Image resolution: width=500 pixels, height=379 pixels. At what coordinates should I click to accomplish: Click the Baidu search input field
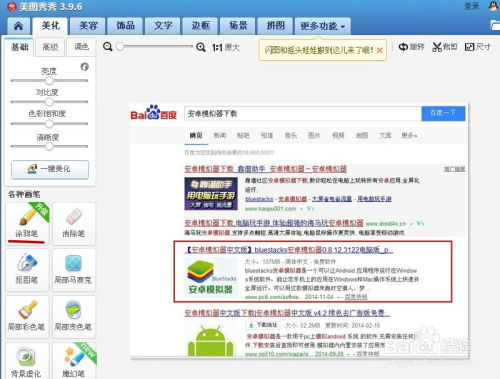click(x=303, y=114)
